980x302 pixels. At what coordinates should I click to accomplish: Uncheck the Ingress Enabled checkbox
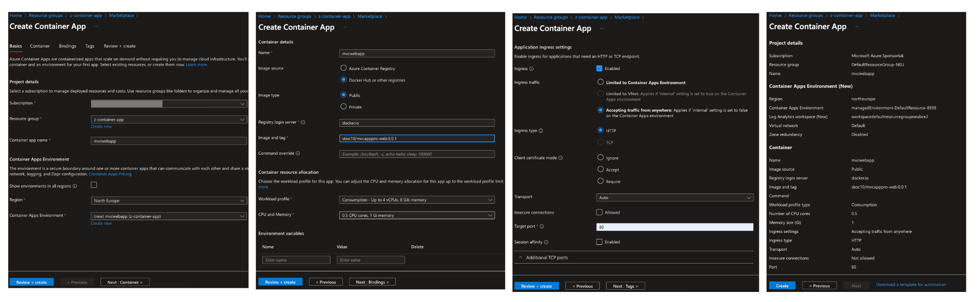(x=600, y=69)
